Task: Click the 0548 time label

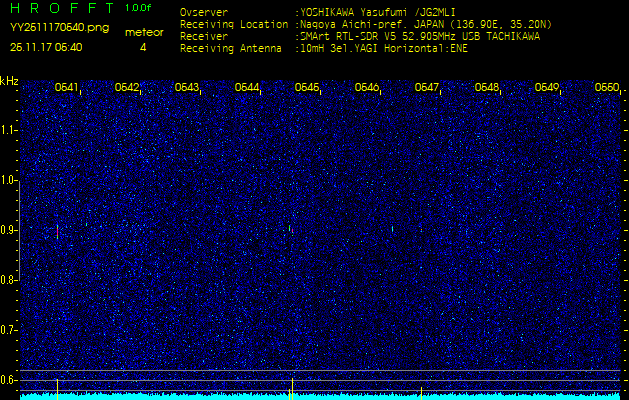Action: (487, 87)
